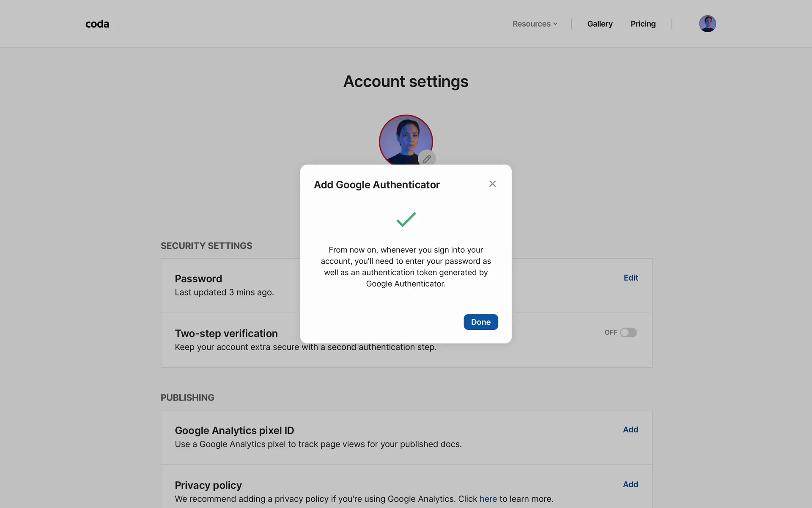Viewport: 812px width, 508px height.
Task: Add a Google Analytics pixel ID
Action: pyautogui.click(x=630, y=430)
